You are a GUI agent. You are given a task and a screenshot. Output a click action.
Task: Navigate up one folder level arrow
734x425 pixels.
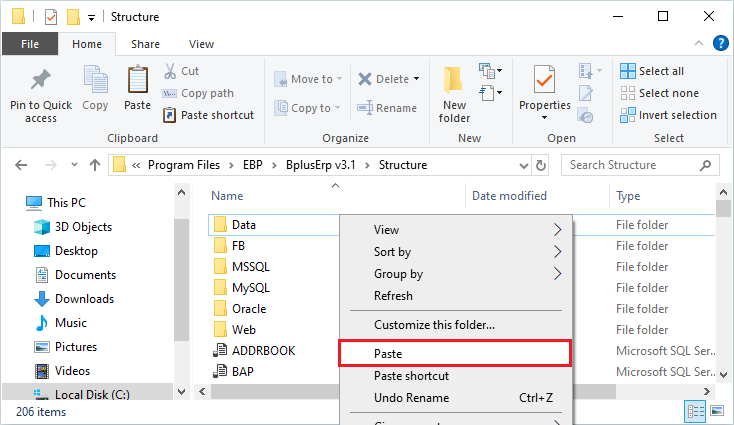tap(95, 165)
